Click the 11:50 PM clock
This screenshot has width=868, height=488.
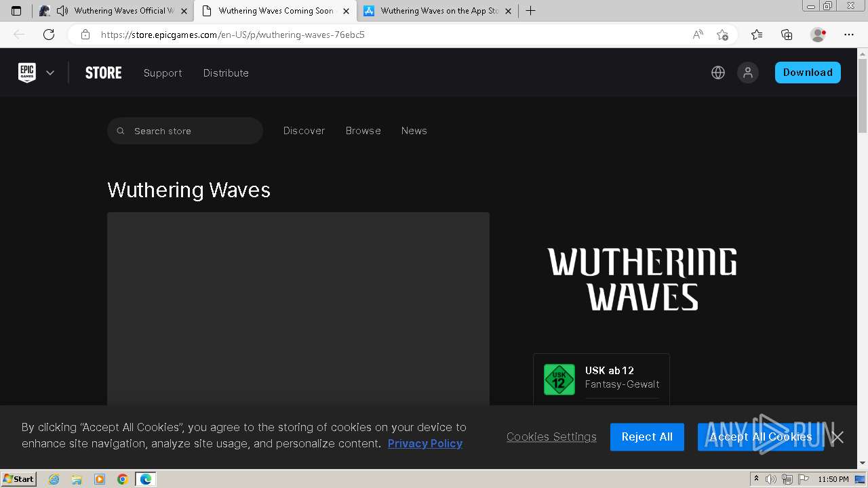coord(833,479)
